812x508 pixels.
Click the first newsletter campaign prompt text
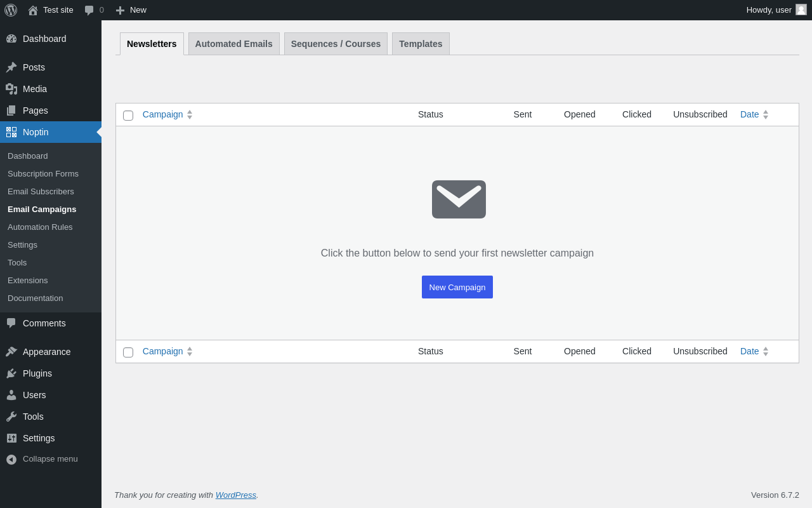pyautogui.click(x=457, y=253)
